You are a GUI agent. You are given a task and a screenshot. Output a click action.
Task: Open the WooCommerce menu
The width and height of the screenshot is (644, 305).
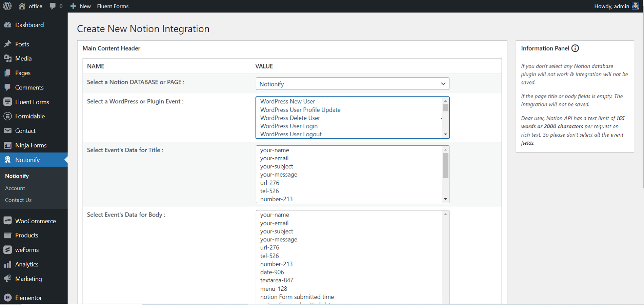(36, 221)
